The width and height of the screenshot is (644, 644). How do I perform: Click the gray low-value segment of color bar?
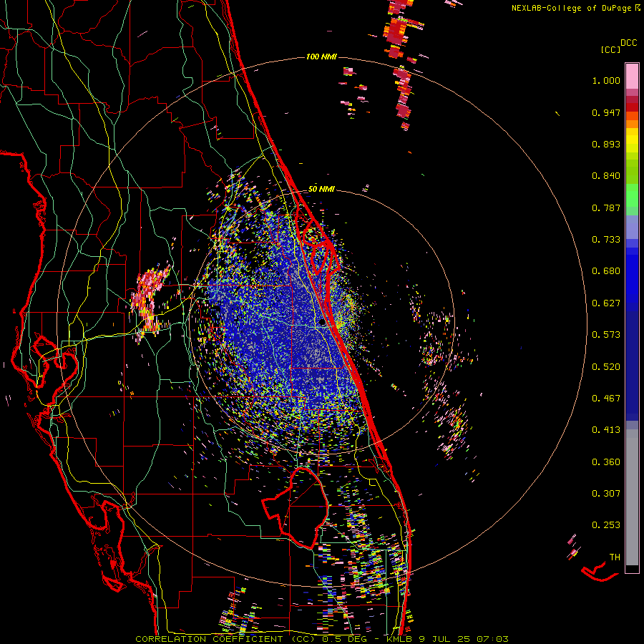632,497
